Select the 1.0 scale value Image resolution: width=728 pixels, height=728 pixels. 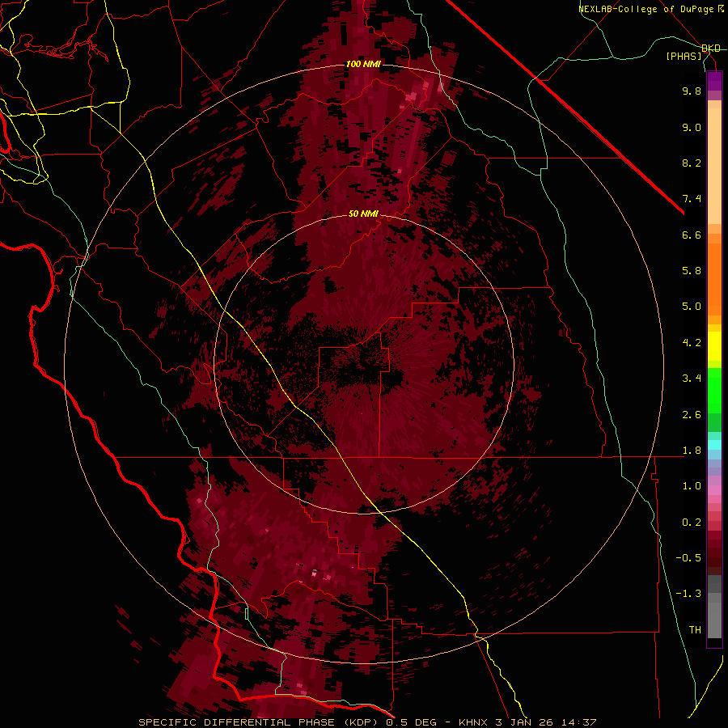[692, 486]
